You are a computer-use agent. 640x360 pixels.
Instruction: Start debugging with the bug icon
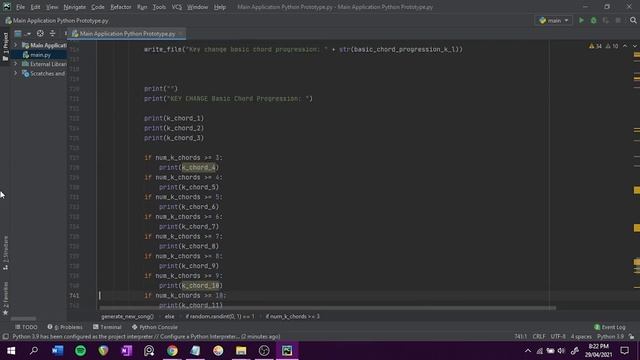[593, 20]
